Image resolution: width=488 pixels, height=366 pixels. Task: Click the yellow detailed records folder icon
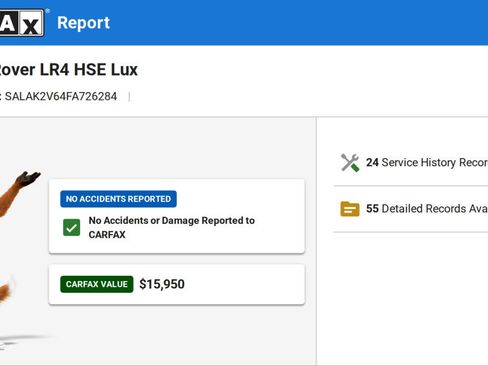[x=350, y=209]
